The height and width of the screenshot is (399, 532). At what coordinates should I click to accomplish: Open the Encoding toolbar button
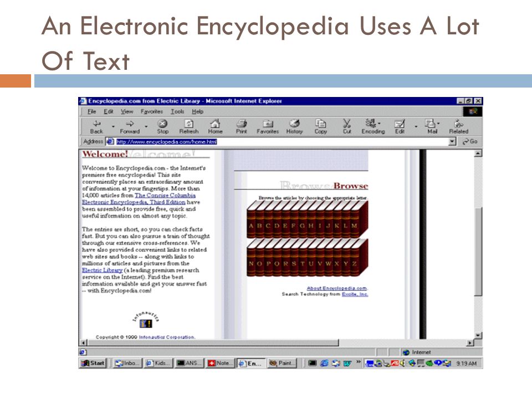(373, 127)
